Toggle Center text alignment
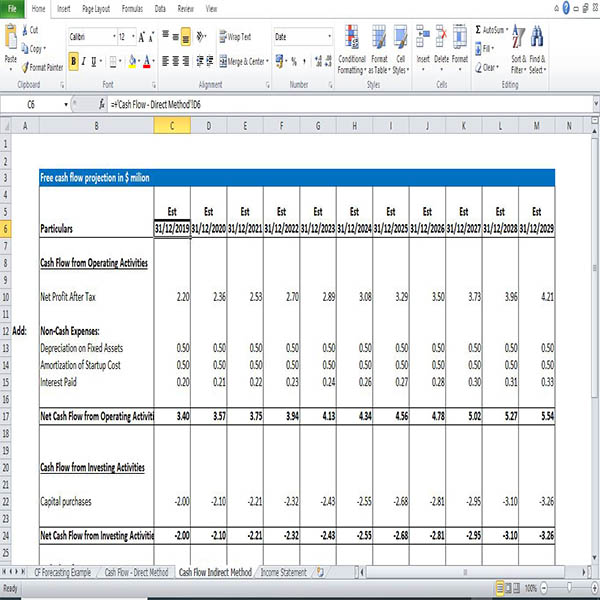 pos(176,61)
